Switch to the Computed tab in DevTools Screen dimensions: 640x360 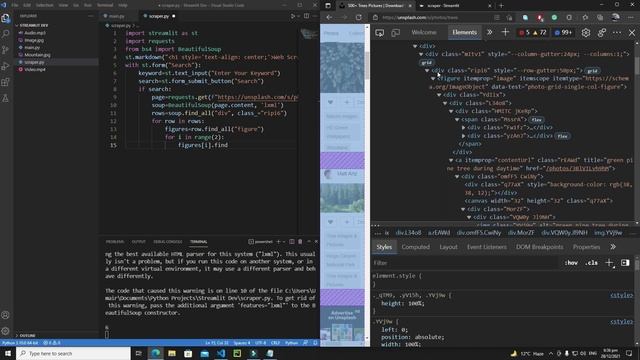coord(416,247)
